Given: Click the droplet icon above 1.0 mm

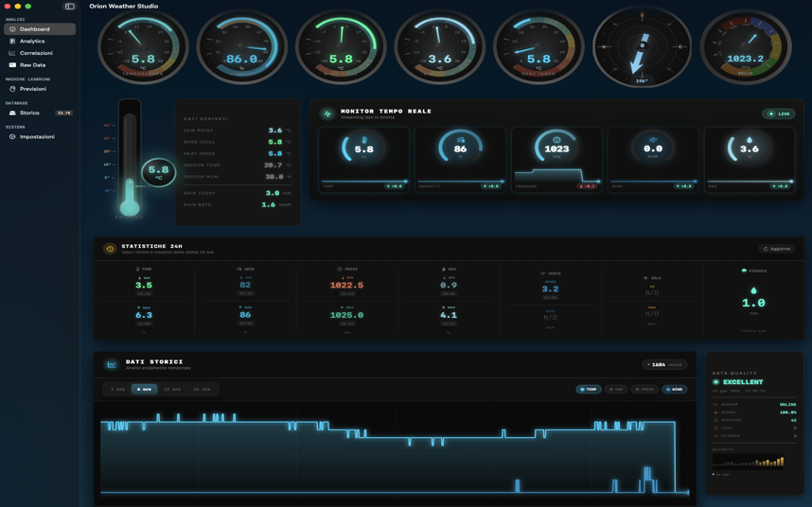Looking at the screenshot, I should click(x=753, y=290).
